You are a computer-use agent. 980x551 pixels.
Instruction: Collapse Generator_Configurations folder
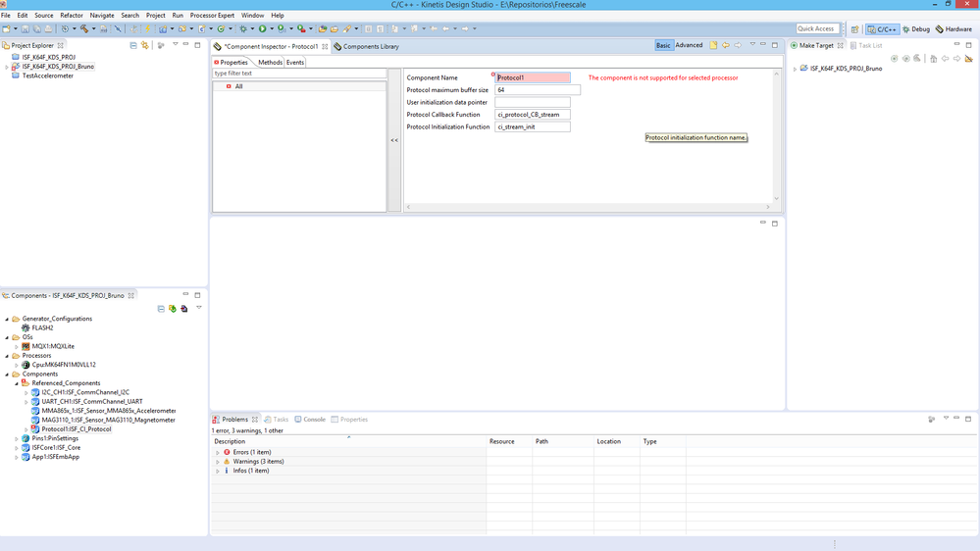tap(7, 320)
